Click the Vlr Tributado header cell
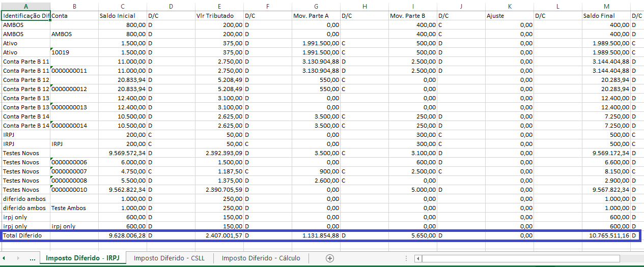This screenshot has width=644, height=267. pos(219,16)
